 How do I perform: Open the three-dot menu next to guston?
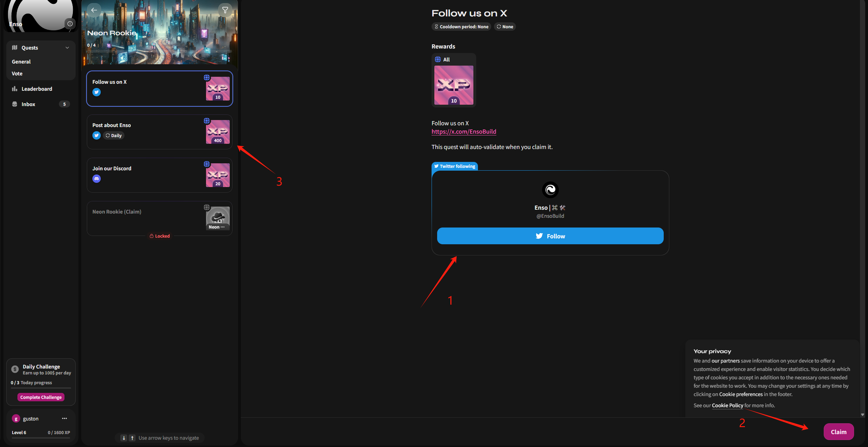[64, 418]
